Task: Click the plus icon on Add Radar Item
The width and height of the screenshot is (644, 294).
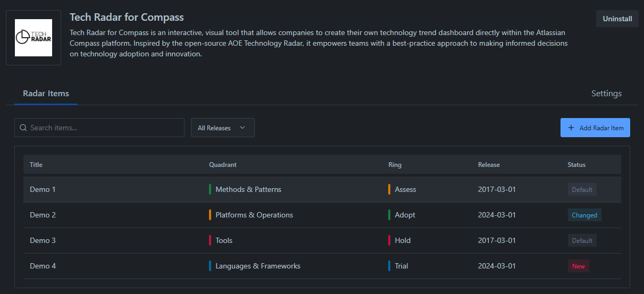Action: tap(571, 128)
